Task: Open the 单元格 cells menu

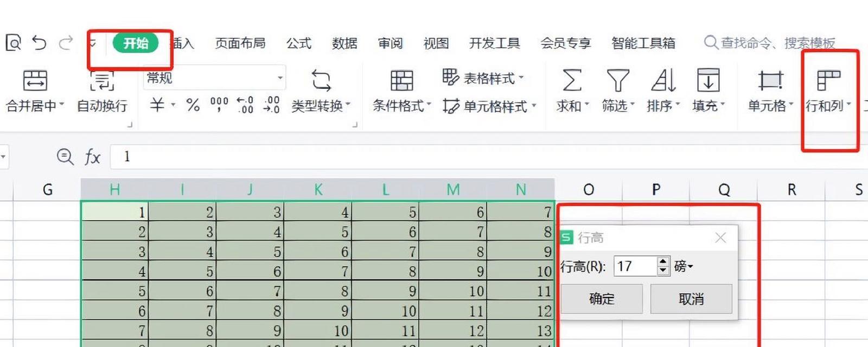Action: click(770, 92)
